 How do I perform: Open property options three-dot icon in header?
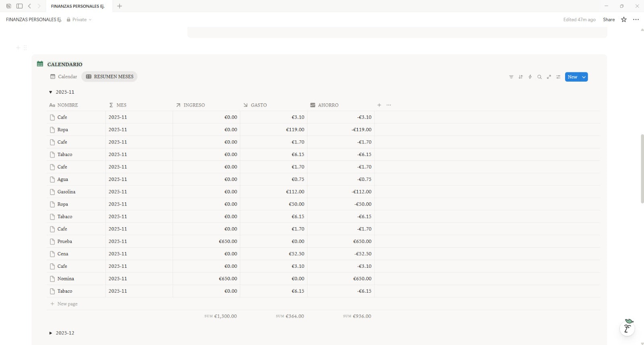pyautogui.click(x=389, y=105)
